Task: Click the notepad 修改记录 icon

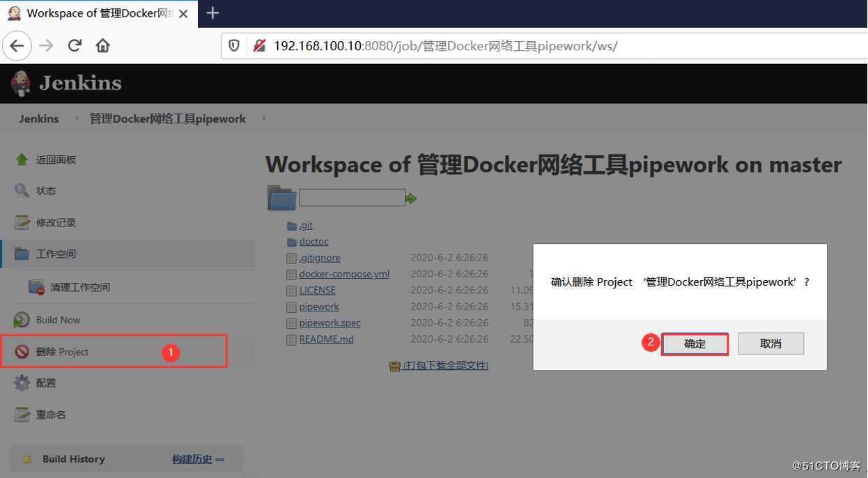Action: [x=22, y=222]
